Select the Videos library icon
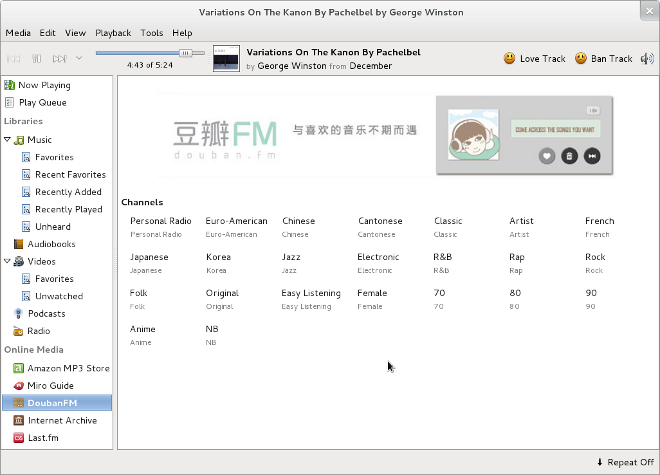 19,262
